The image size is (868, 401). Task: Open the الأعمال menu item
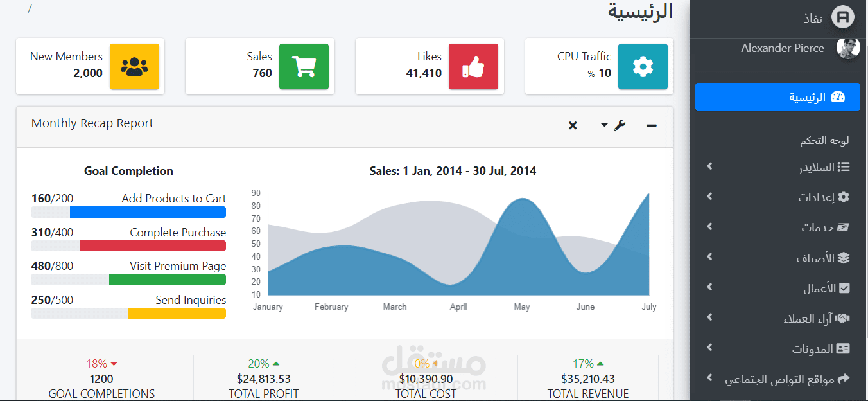(777, 289)
